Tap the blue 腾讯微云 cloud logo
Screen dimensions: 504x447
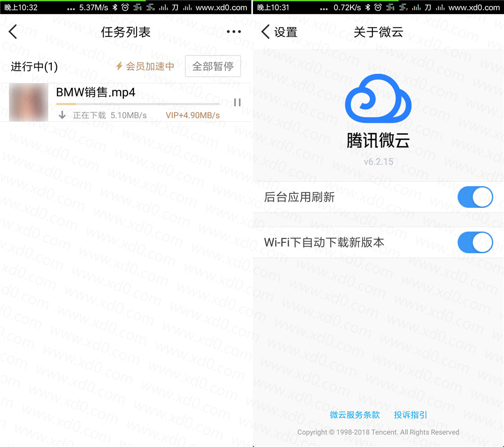(378, 99)
